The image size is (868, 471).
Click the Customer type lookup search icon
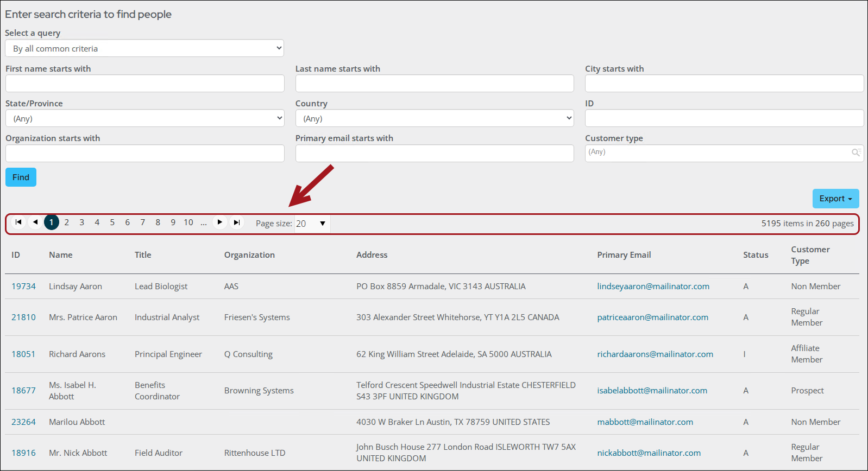(856, 152)
